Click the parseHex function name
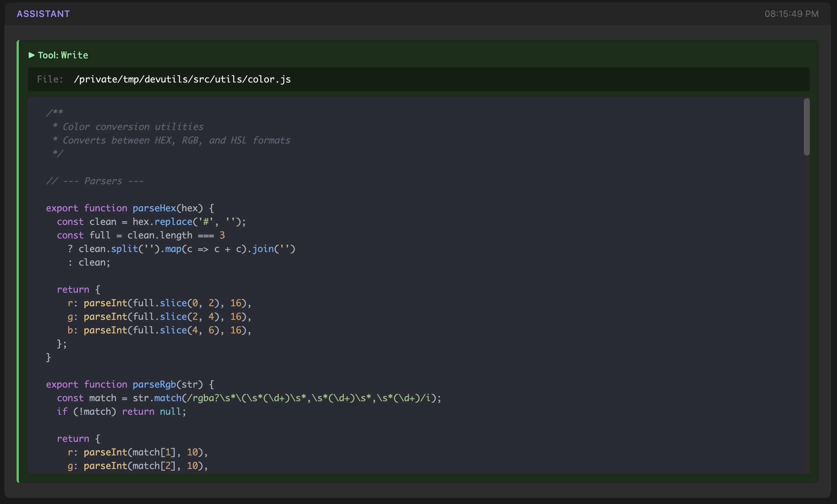The width and height of the screenshot is (837, 504). point(154,208)
